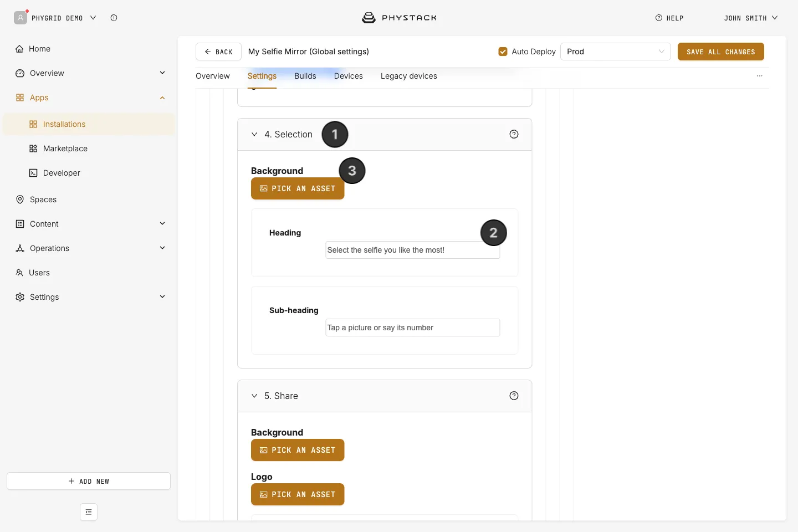Expand the Settings sidebar menu
Image resolution: width=798 pixels, height=532 pixels.
(162, 297)
